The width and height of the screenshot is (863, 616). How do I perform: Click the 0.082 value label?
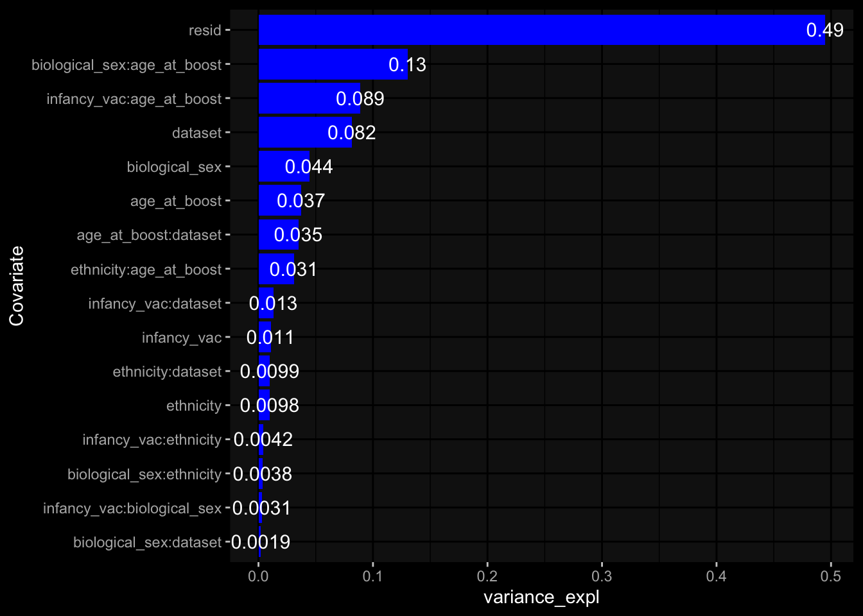pos(352,133)
